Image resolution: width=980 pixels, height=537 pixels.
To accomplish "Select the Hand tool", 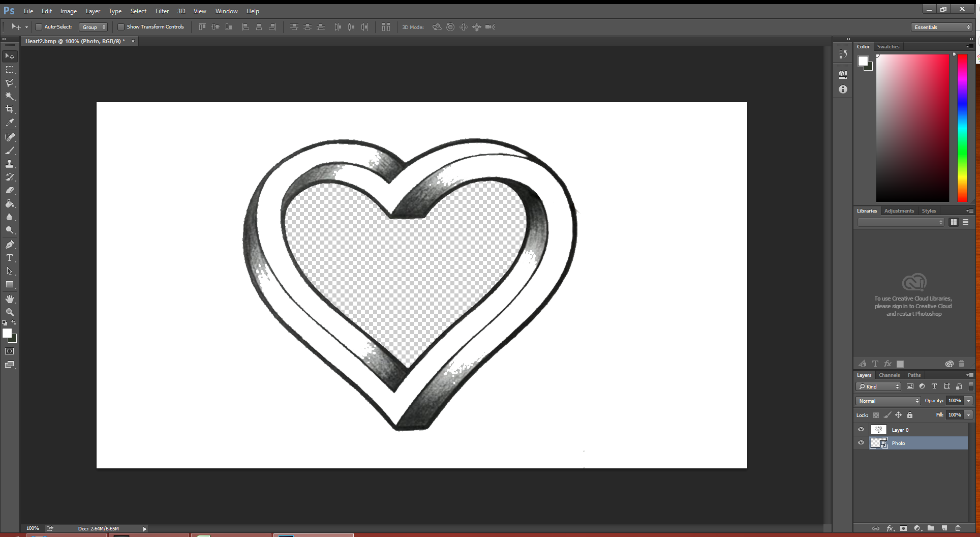I will [x=10, y=299].
